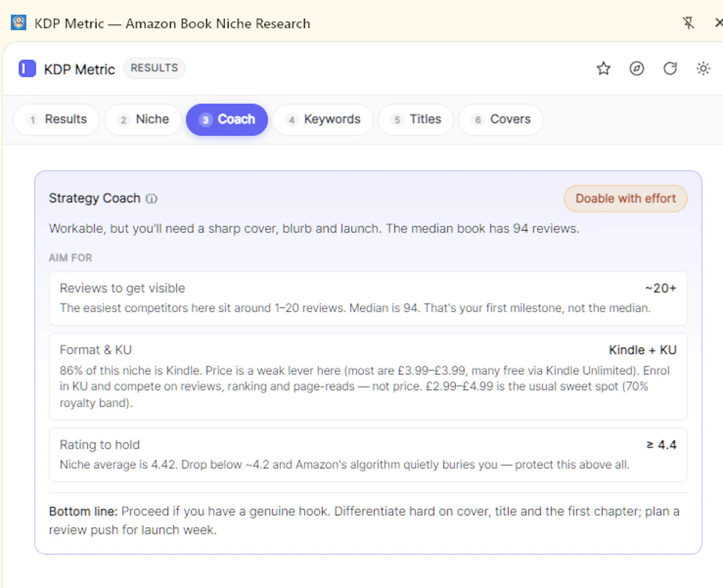This screenshot has height=588, width=723.
Task: Click the 'Kindle + KU' value
Action: (x=643, y=350)
